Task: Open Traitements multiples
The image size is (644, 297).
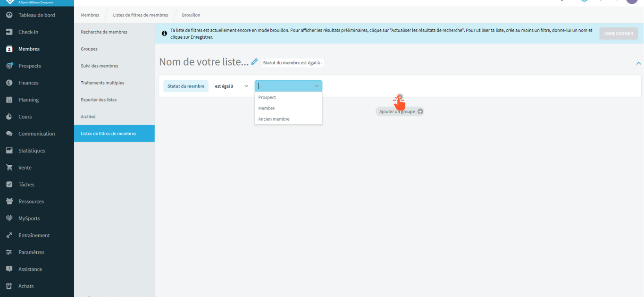Action: point(114,83)
